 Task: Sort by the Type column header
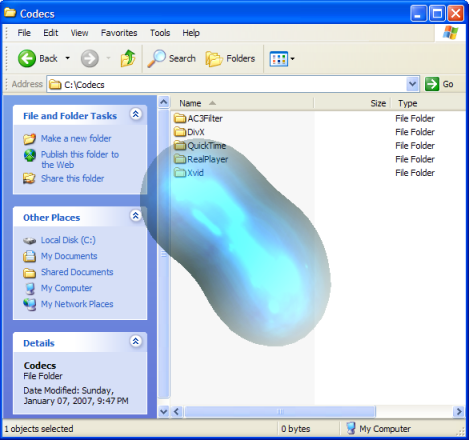(428, 103)
